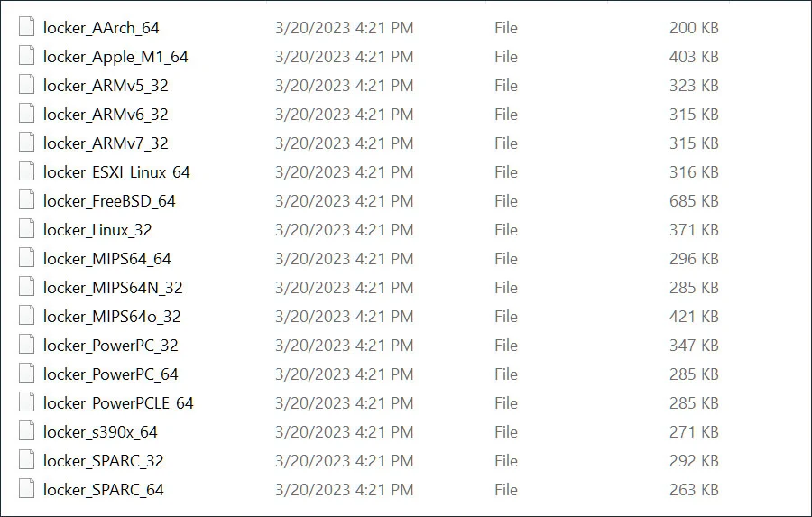812x517 pixels.
Task: Click the locker_MIPS64N_32 file name
Action: [113, 288]
